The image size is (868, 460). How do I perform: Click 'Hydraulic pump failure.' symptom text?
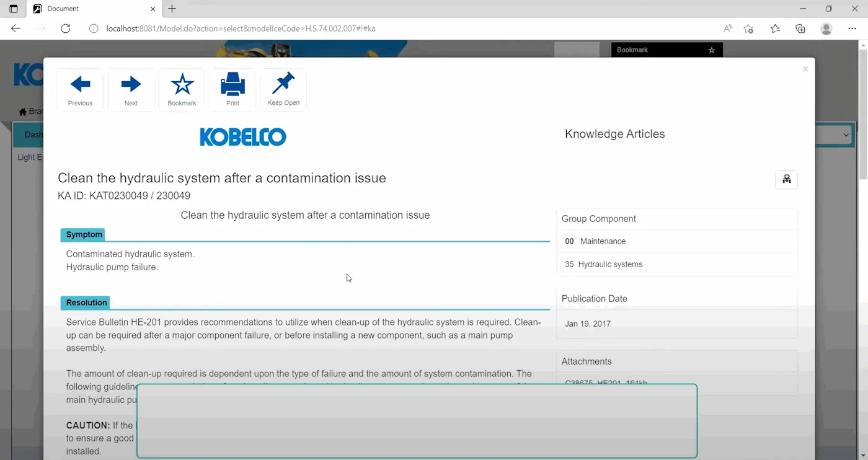pyautogui.click(x=112, y=267)
